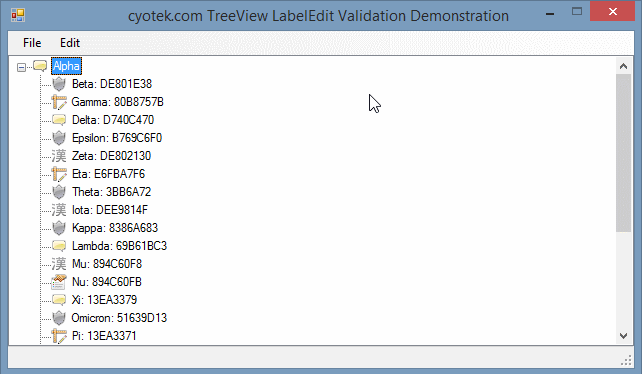Viewport: 642px width, 374px height.
Task: Click the application icon in title bar
Action: coord(18,15)
